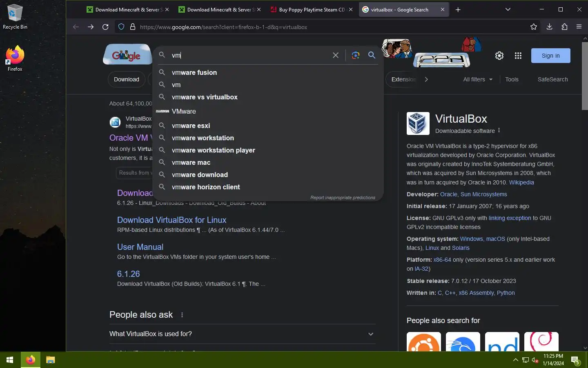Click the Google doodle logo
Screen dimensions: 588x368
coord(127,55)
